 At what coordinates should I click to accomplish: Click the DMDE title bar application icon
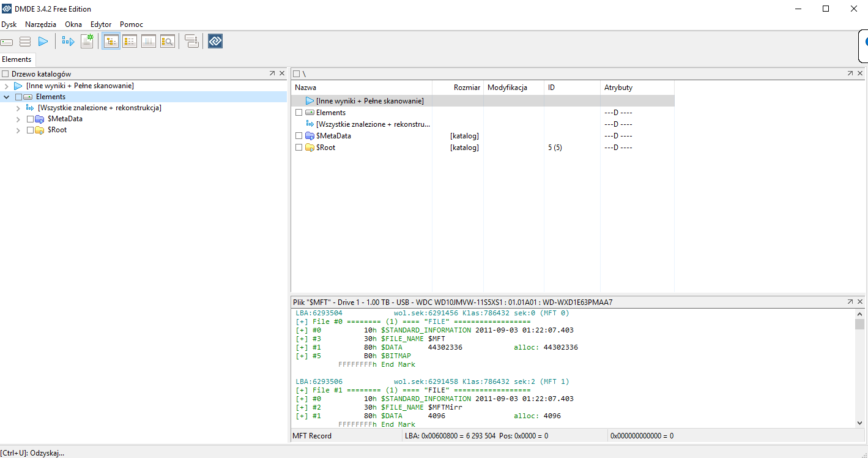[x=7, y=9]
